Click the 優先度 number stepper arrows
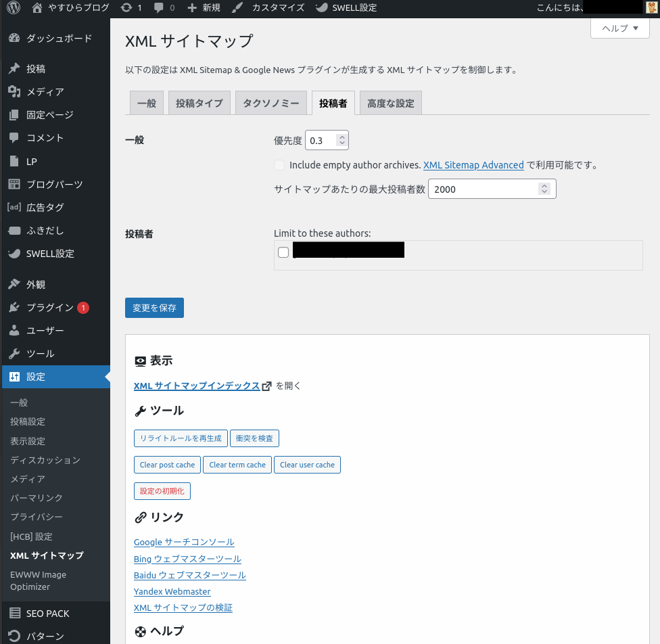The width and height of the screenshot is (660, 644). click(x=341, y=141)
